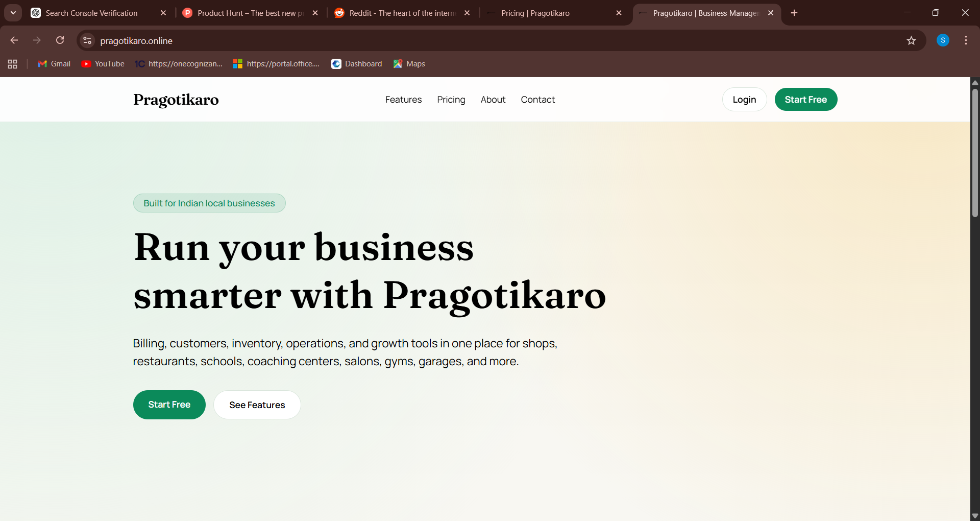The image size is (980, 521).
Task: View site information for pragotikaro.online
Action: point(87,40)
